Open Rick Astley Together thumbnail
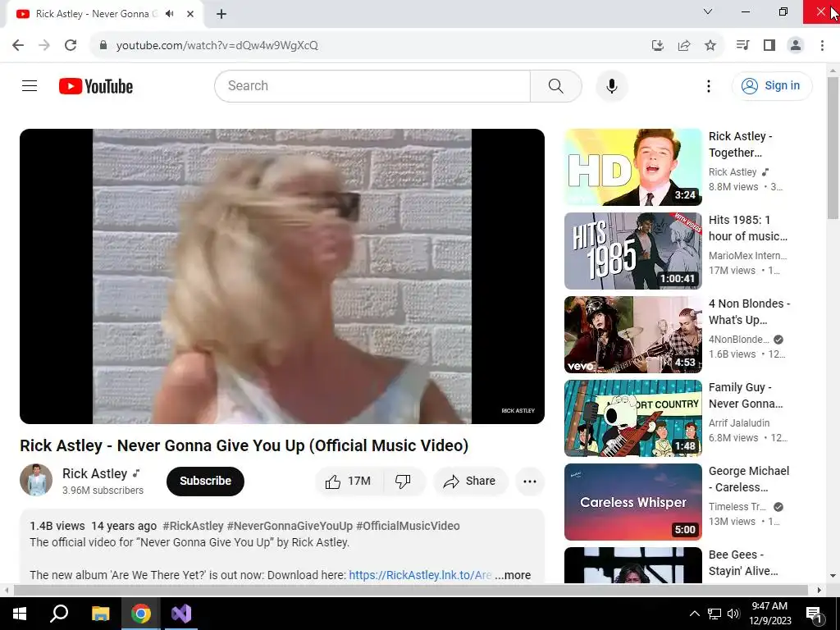 (632, 167)
